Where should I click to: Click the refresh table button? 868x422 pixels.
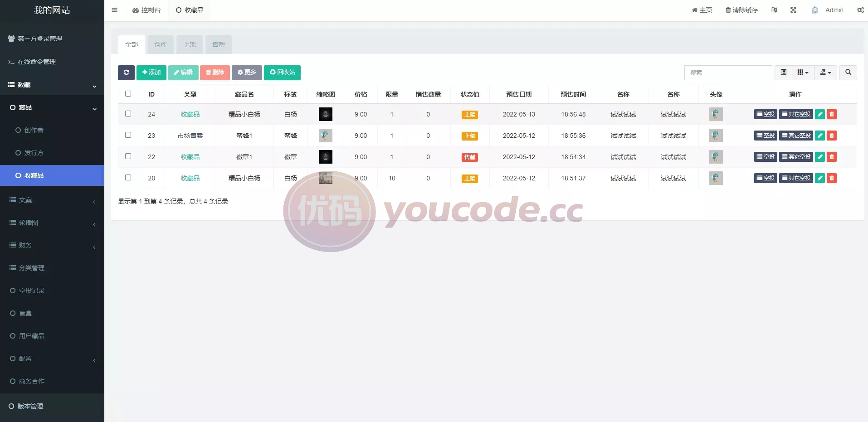[x=126, y=73]
